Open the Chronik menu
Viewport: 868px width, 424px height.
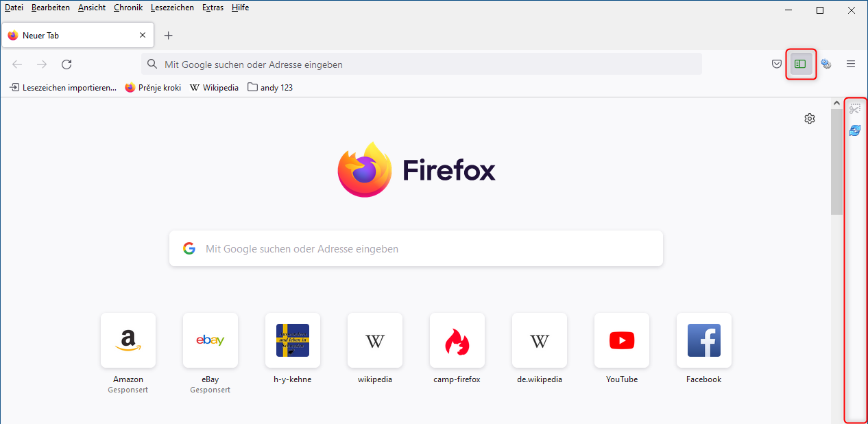128,8
